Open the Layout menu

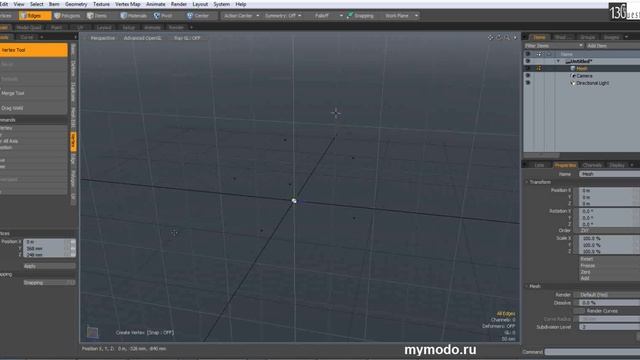coord(200,4)
